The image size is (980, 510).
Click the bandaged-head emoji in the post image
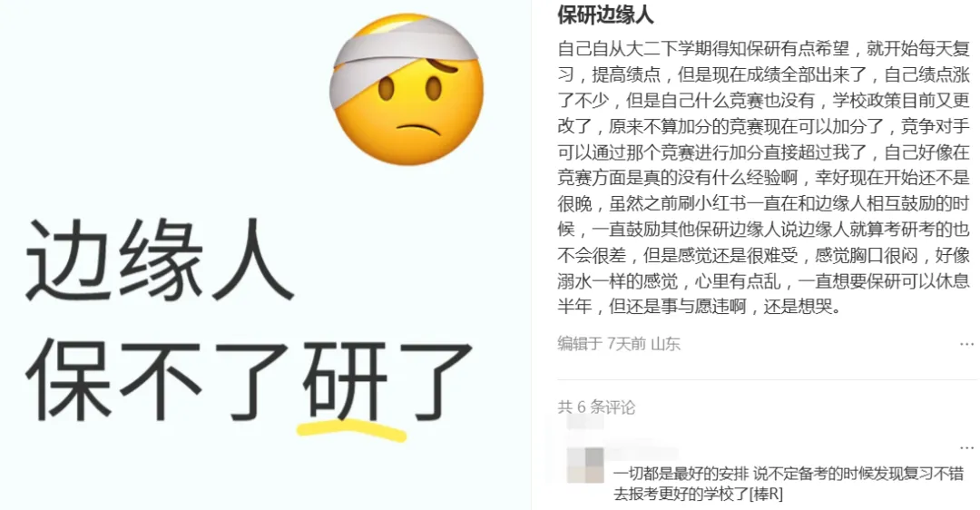coord(407,89)
